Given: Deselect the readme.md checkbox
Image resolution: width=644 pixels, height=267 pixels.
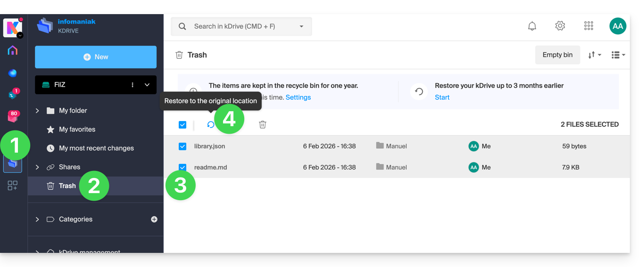Looking at the screenshot, I should click(182, 167).
